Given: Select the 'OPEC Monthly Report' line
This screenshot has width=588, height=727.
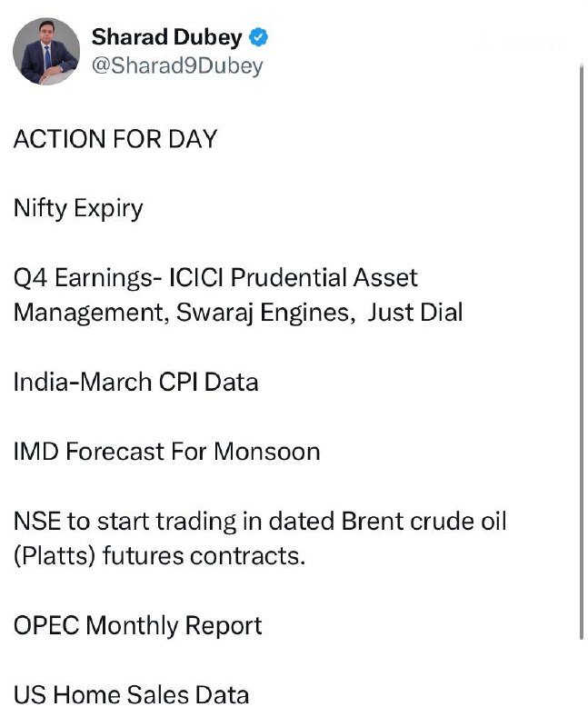Looking at the screenshot, I should (x=137, y=625).
